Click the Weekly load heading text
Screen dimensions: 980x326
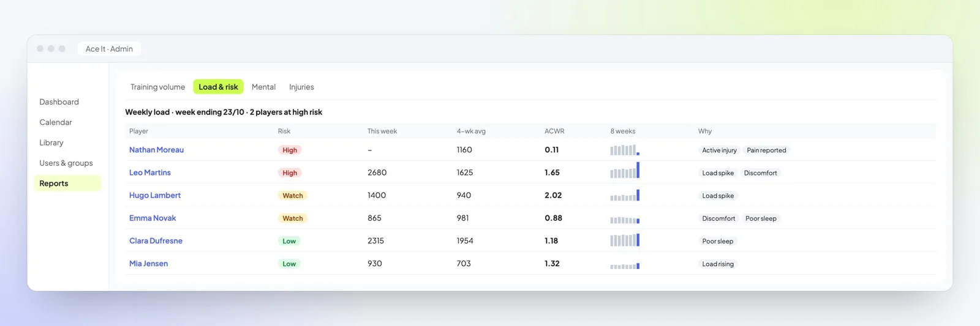224,112
